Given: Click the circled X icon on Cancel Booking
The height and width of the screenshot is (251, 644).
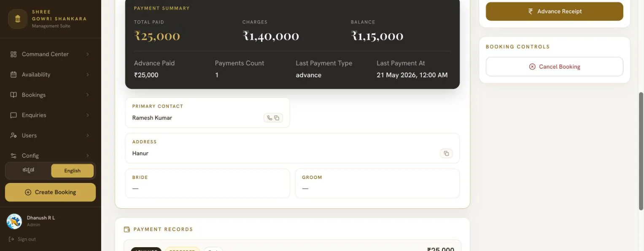Looking at the screenshot, I should (532, 67).
